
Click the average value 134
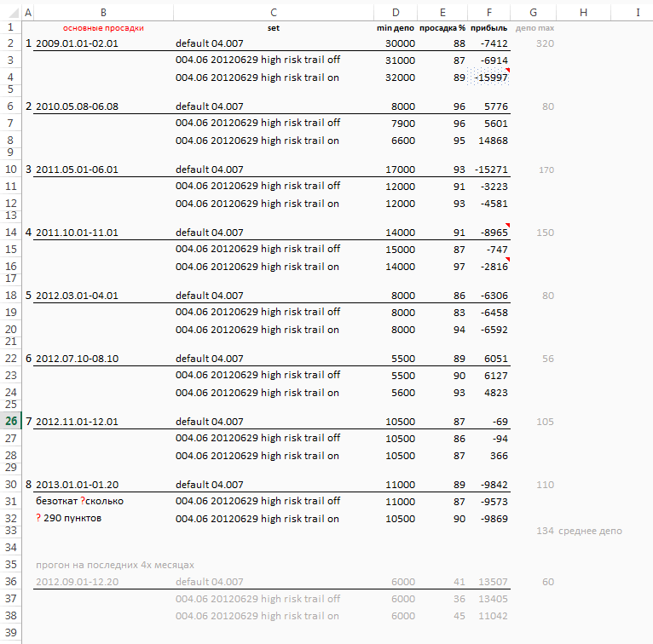(x=545, y=531)
